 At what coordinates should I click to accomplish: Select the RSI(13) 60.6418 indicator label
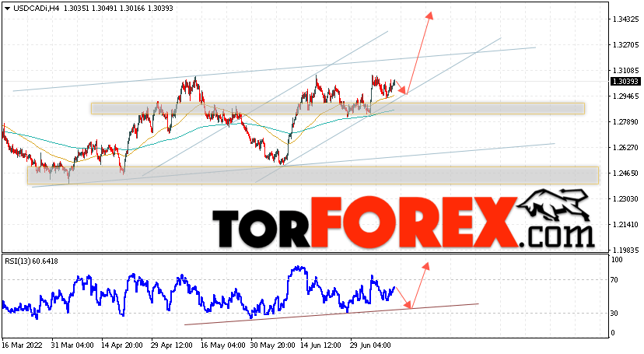32,261
